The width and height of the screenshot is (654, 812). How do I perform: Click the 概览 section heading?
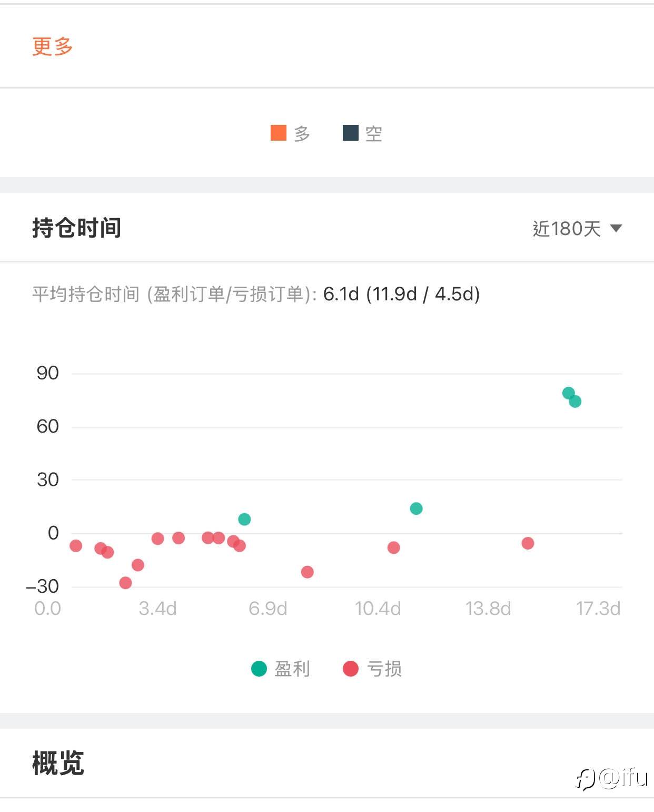point(58,763)
